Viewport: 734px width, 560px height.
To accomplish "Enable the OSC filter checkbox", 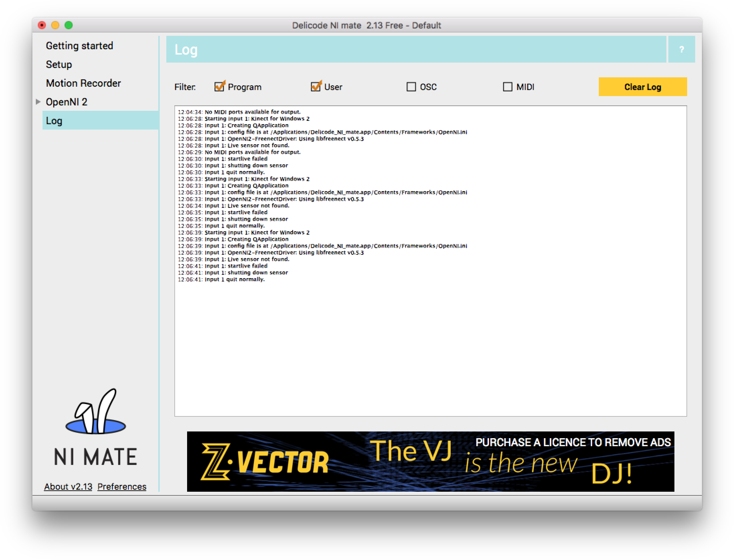I will coord(411,87).
